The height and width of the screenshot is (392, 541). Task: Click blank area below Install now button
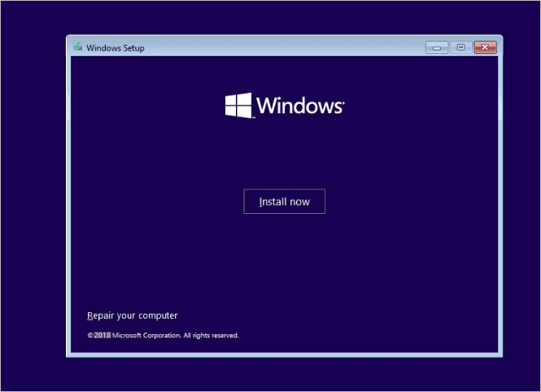pyautogui.click(x=285, y=260)
